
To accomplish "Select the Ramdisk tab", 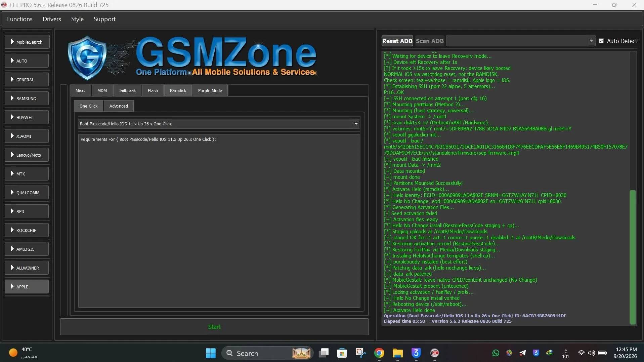I will [x=178, y=90].
